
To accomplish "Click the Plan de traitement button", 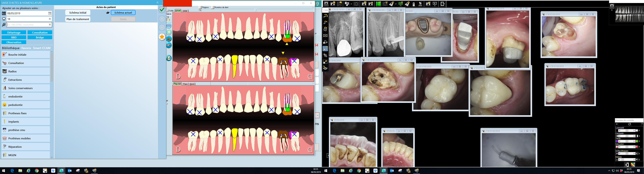I will pos(78,19).
